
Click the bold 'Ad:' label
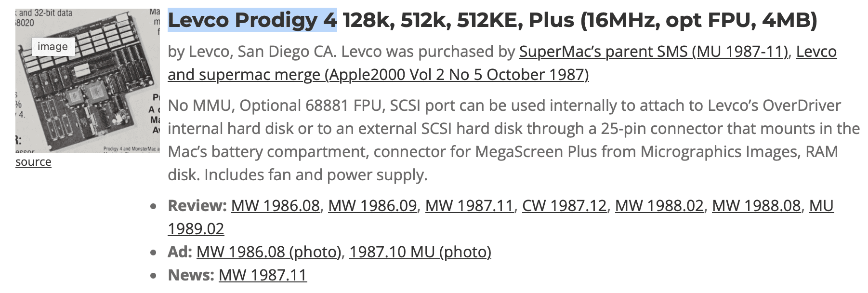pyautogui.click(x=180, y=252)
